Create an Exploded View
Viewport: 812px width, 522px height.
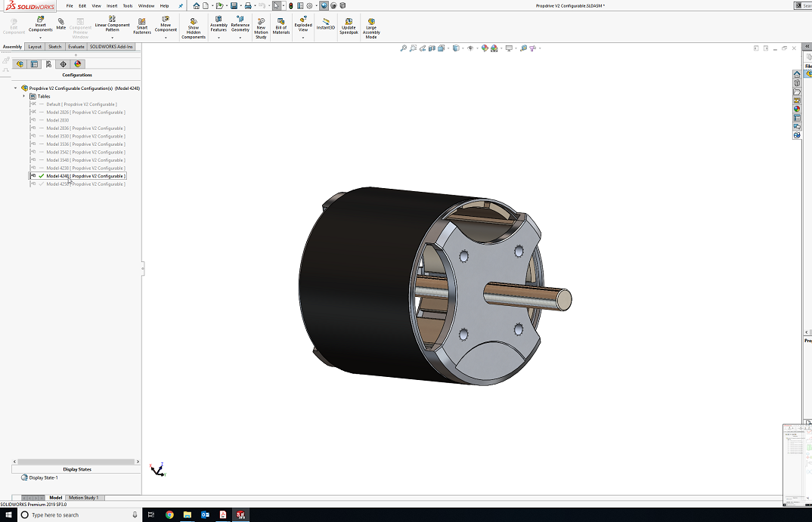coord(303,24)
